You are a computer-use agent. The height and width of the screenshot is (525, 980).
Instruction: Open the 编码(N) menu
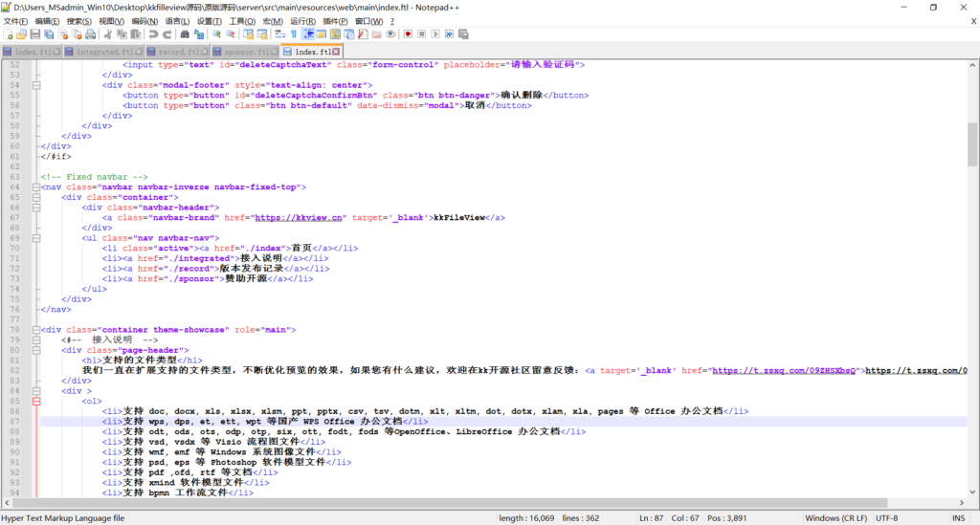click(x=145, y=20)
